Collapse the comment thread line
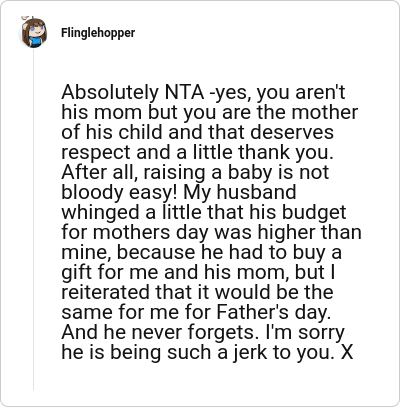 [33, 220]
